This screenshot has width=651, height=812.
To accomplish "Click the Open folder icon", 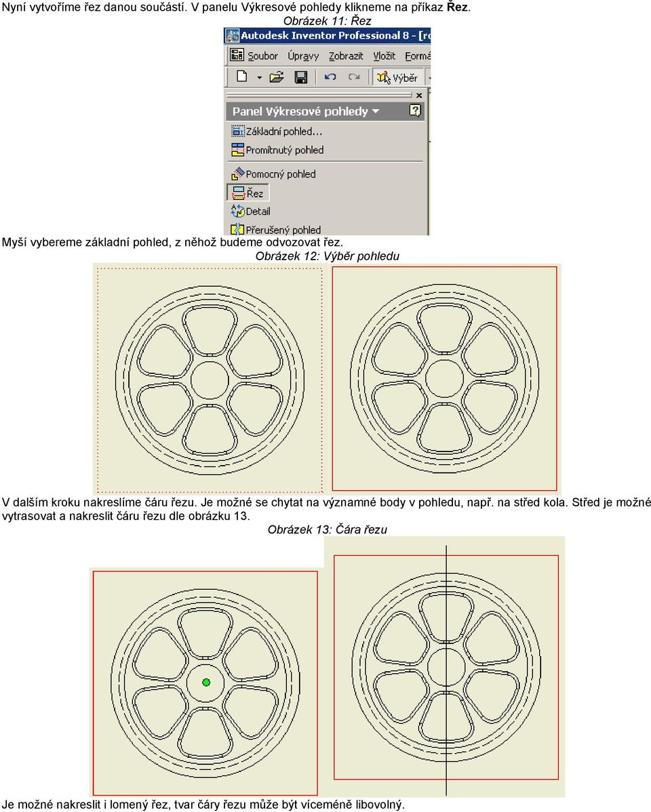I will pos(277,77).
